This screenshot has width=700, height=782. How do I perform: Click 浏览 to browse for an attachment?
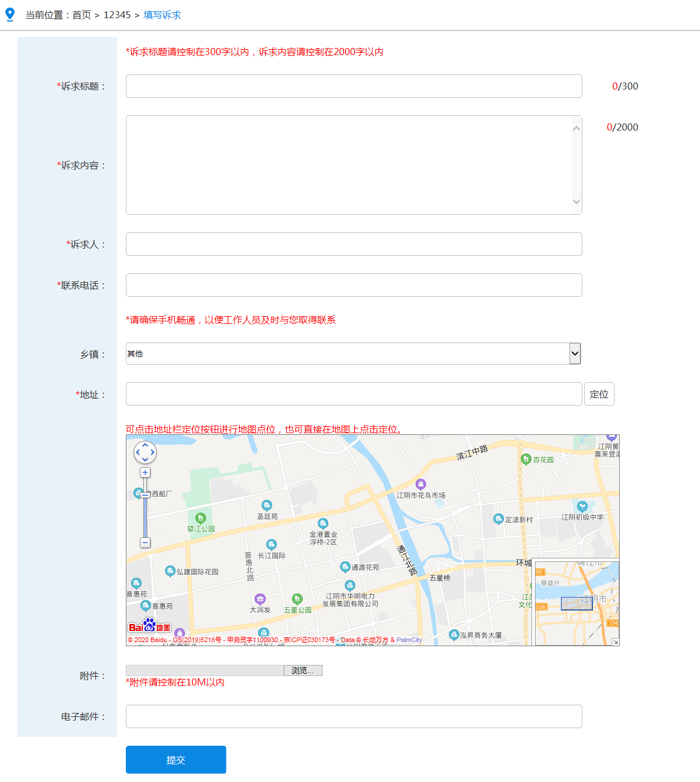pos(303,670)
